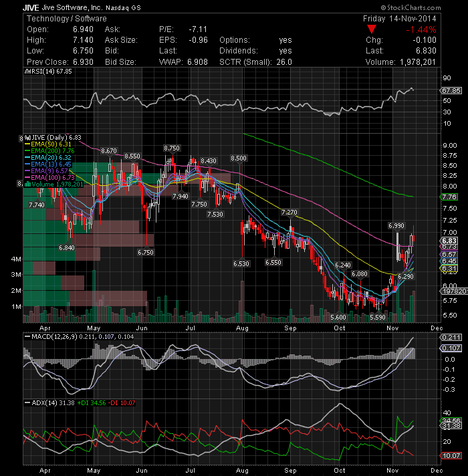Viewport: 468px width, 476px height.
Task: Click the 8.500 price label near August
Action: pyautogui.click(x=239, y=158)
